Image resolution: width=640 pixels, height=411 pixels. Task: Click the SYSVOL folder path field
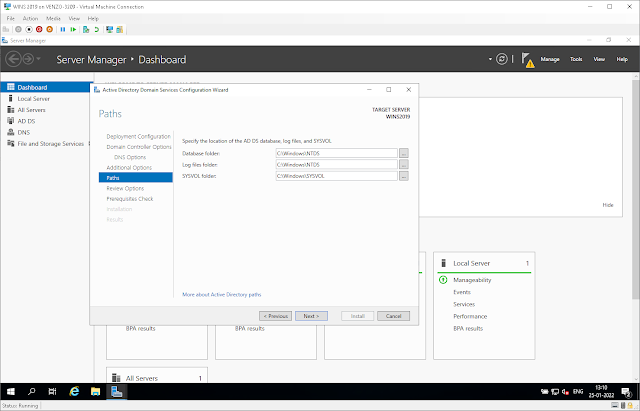tap(336, 176)
